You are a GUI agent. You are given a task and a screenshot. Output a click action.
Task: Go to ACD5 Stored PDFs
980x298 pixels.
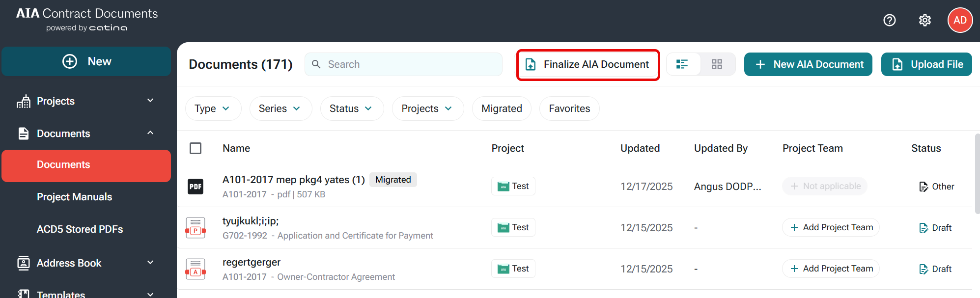click(x=80, y=229)
